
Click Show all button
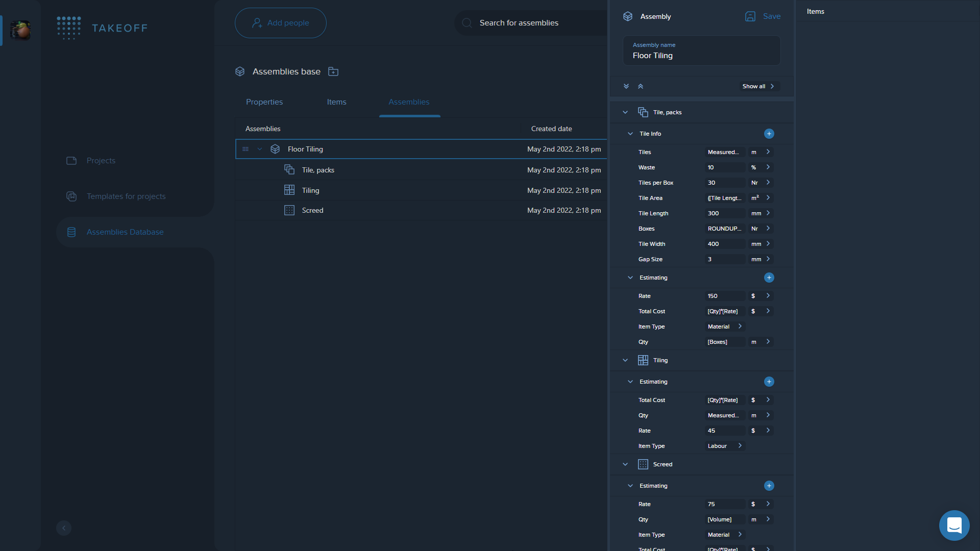click(758, 86)
